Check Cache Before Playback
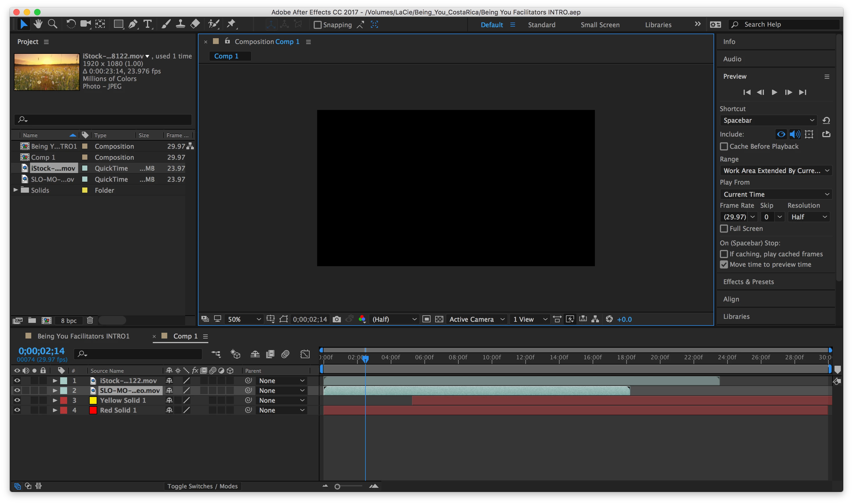853x504 pixels. coord(724,146)
